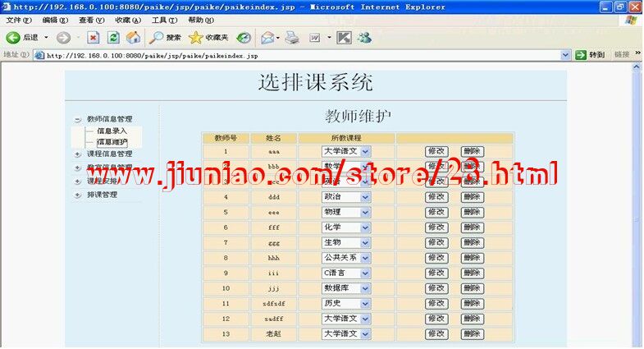
Task: Click the Mail envelope toolbar icon
Action: point(267,37)
